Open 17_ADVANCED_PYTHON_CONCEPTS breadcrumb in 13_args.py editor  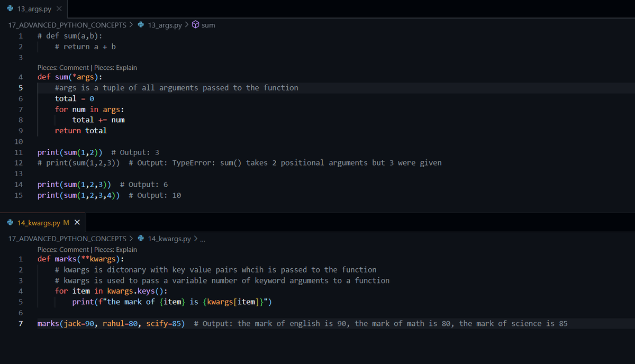(x=67, y=25)
